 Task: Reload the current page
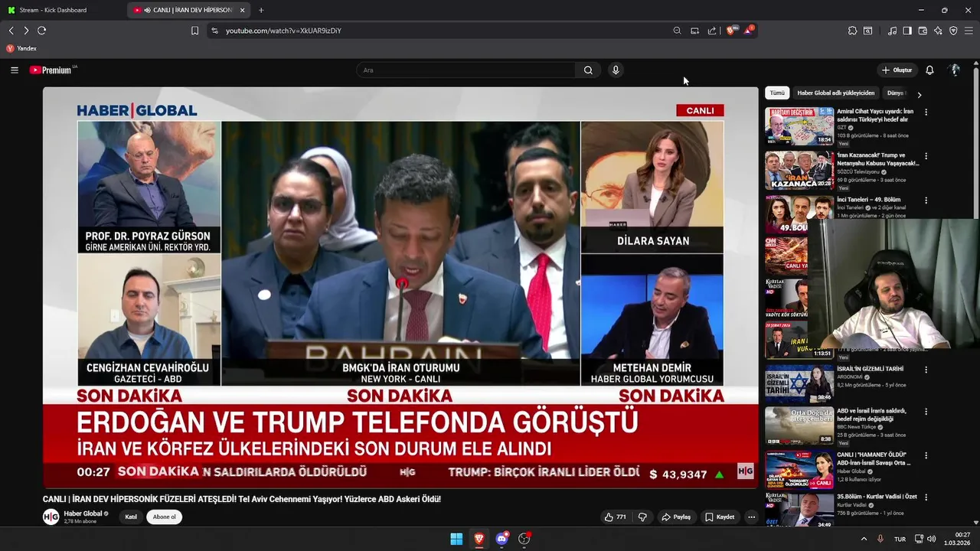(x=42, y=31)
